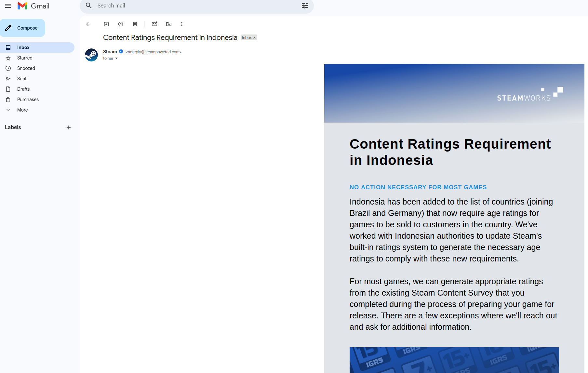The width and height of the screenshot is (588, 373).
Task: Click the blue verified sender badge
Action: point(121,51)
